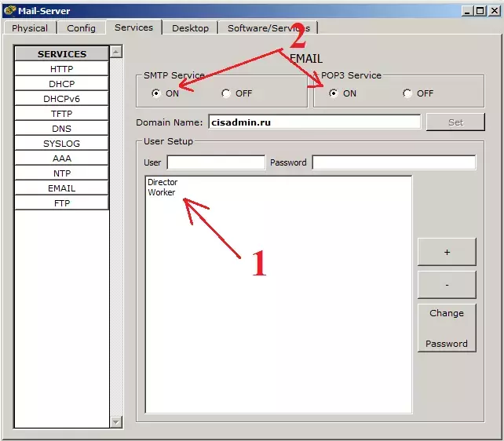The image size is (504, 441).
Task: Click Change Password button
Action: coord(447,328)
